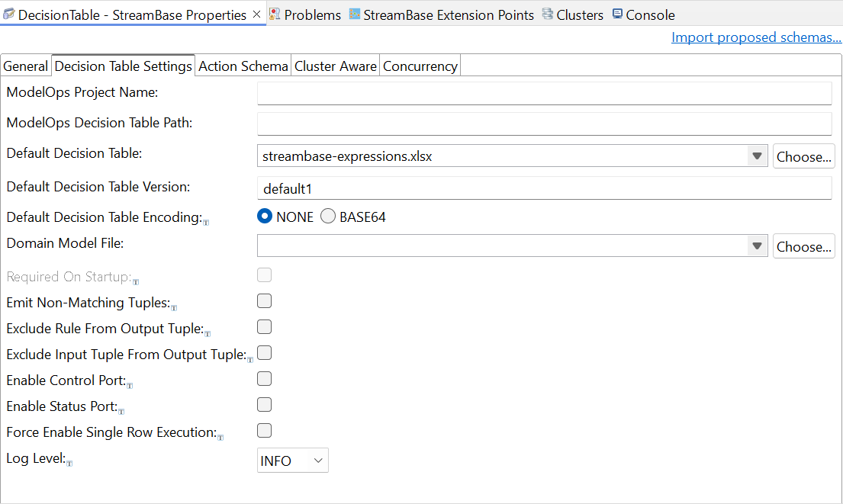Click the StreamBase Extension Points icon
Viewport: 843px width, 504px height.
(355, 14)
